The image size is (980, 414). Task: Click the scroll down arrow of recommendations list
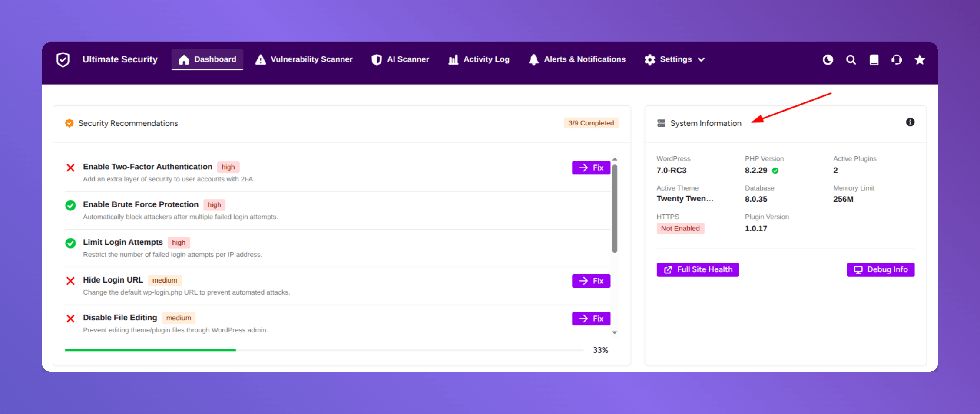point(615,333)
